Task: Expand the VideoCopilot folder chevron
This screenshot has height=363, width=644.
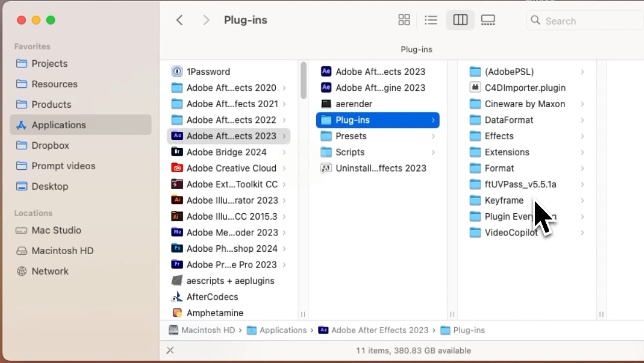Action: [581, 232]
